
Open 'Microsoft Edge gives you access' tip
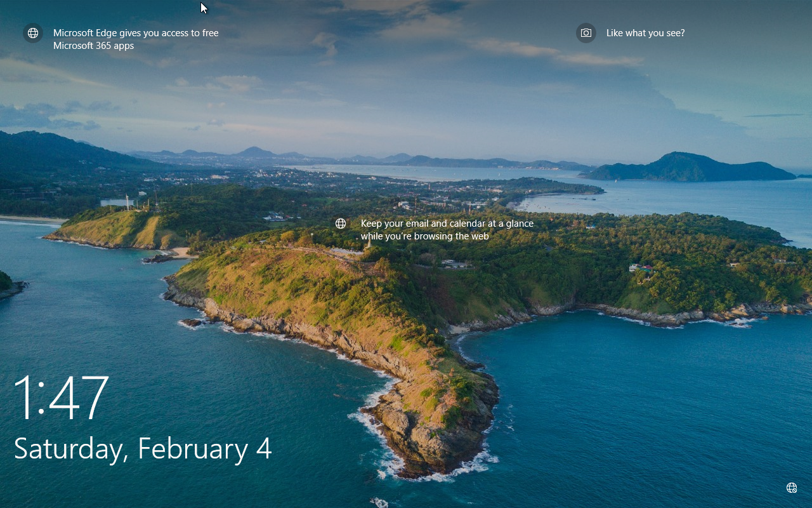point(136,39)
